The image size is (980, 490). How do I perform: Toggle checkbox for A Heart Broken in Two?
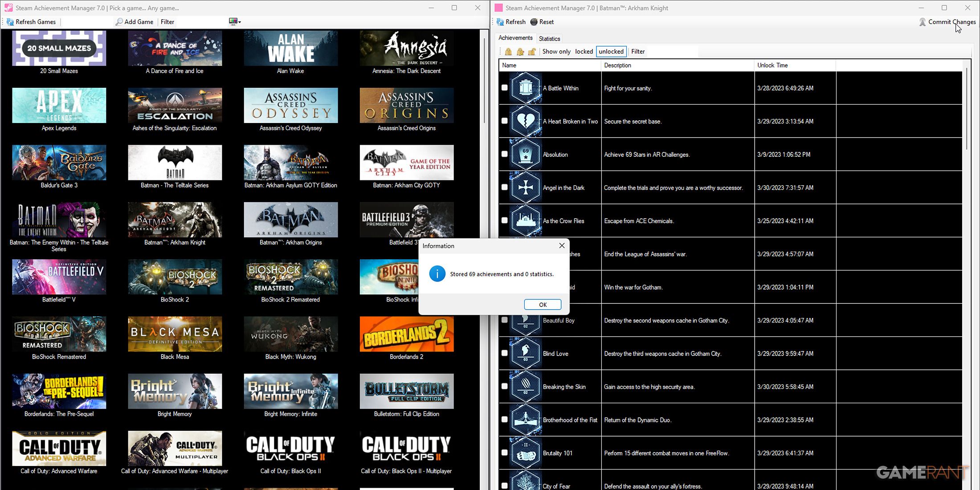click(504, 121)
